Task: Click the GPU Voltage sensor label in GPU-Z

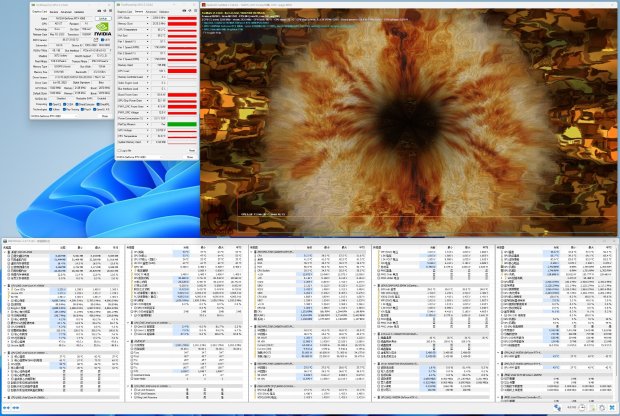Action: [x=125, y=130]
